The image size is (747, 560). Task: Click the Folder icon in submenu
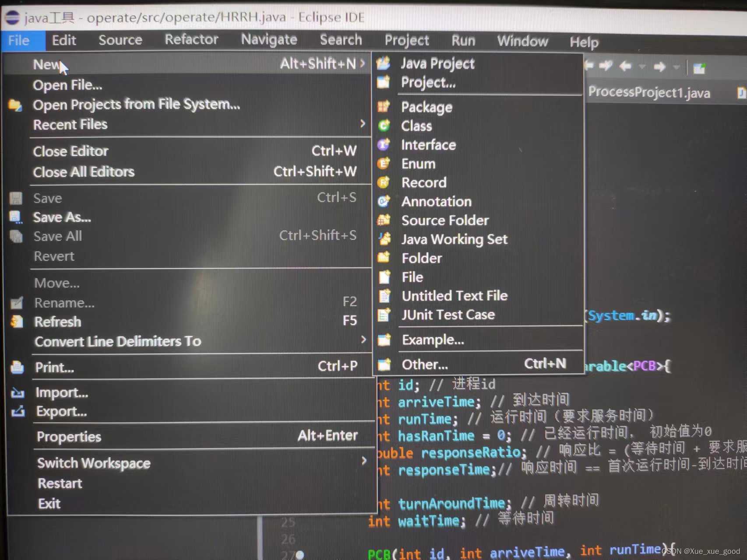384,257
